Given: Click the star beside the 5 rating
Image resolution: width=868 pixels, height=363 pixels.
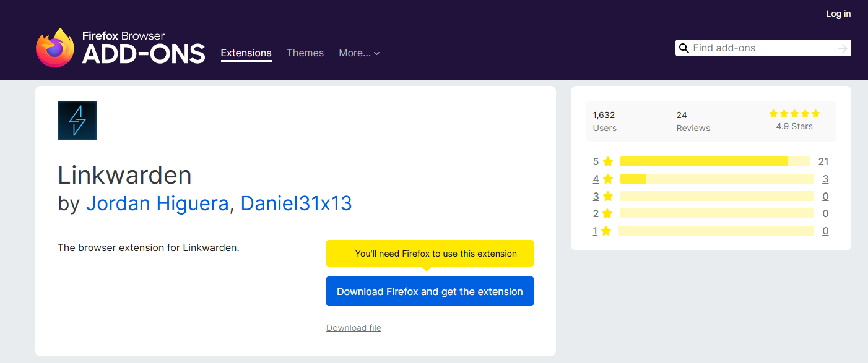Looking at the screenshot, I should [608, 161].
